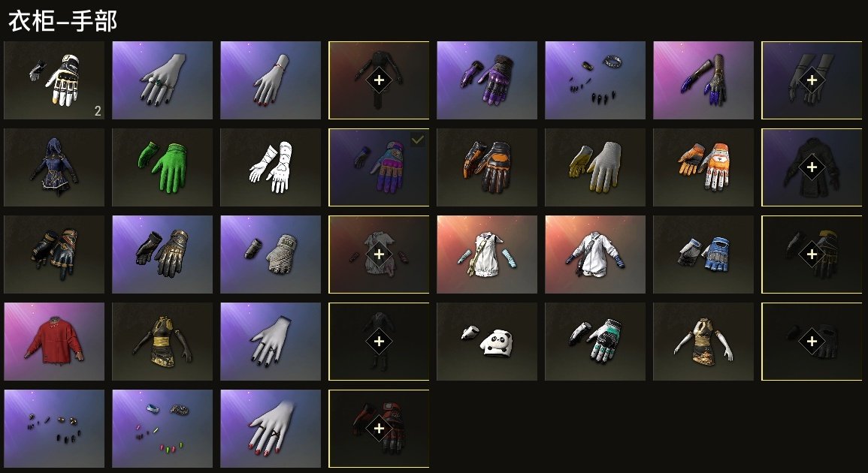
Task: Add the locked red gloves via plus icon
Action: click(x=379, y=428)
